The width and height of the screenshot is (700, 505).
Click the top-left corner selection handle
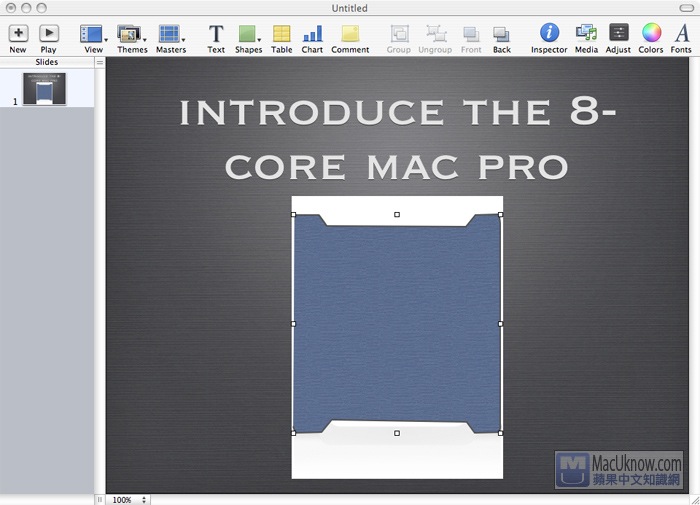[293, 215]
